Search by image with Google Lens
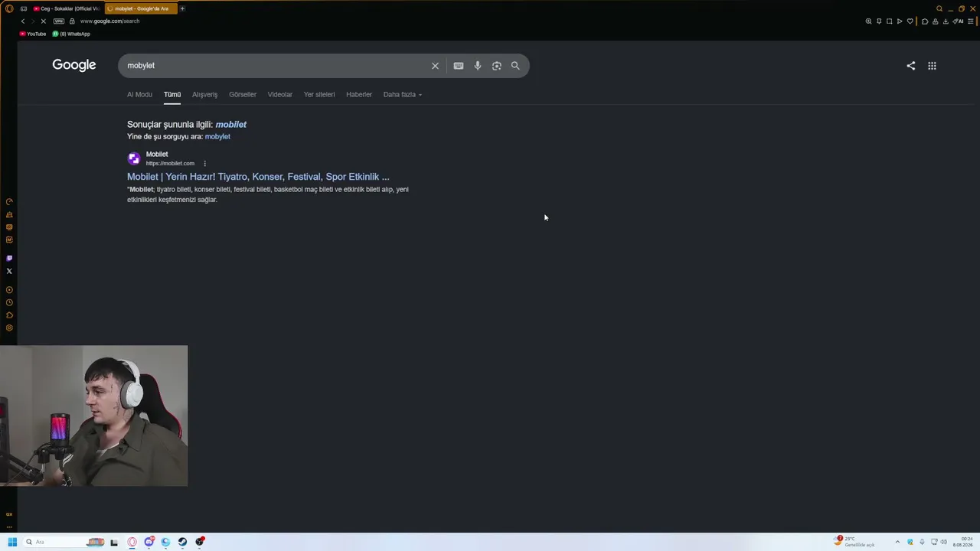The image size is (980, 551). (497, 66)
